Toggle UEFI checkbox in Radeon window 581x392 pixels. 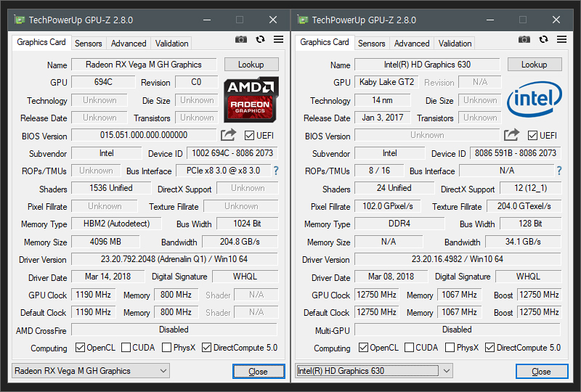pyautogui.click(x=249, y=136)
